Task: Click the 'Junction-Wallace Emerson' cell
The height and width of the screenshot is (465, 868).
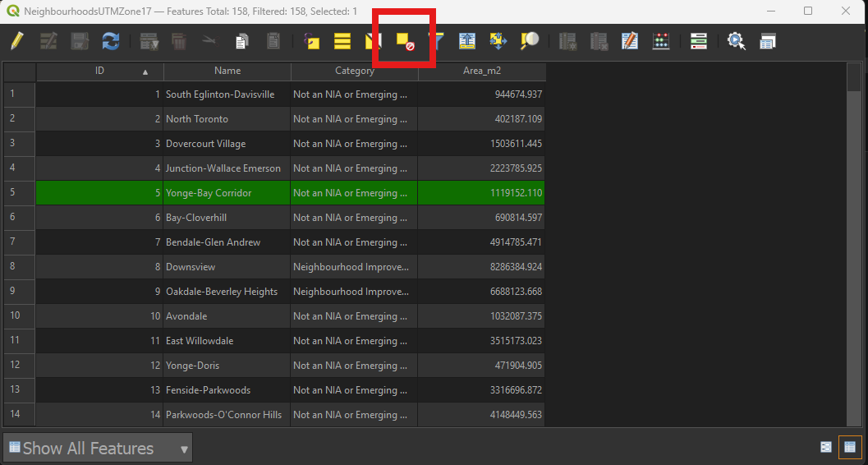Action: click(x=227, y=168)
